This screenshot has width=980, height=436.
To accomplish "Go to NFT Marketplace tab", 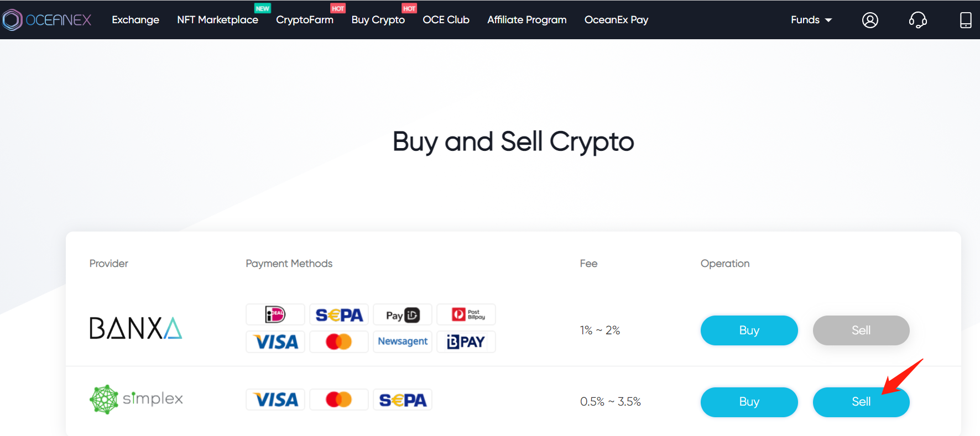I will point(217,20).
